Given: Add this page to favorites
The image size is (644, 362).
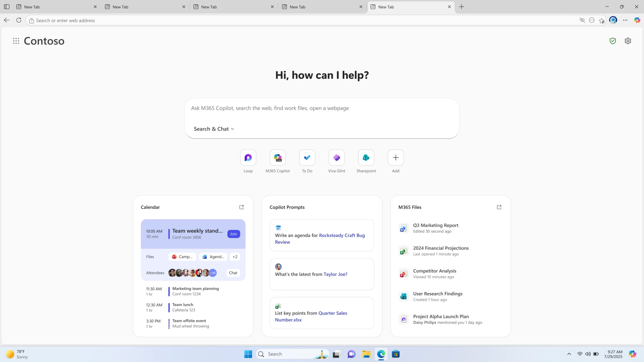Looking at the screenshot, I should click(601, 20).
